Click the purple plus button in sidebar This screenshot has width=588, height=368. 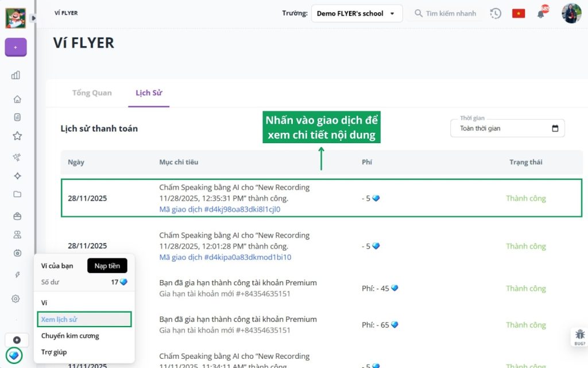[16, 47]
